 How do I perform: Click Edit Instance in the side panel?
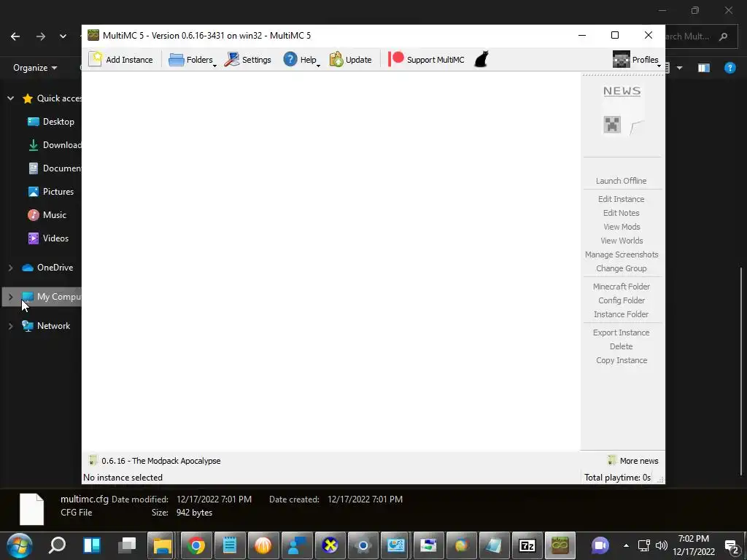coord(621,199)
